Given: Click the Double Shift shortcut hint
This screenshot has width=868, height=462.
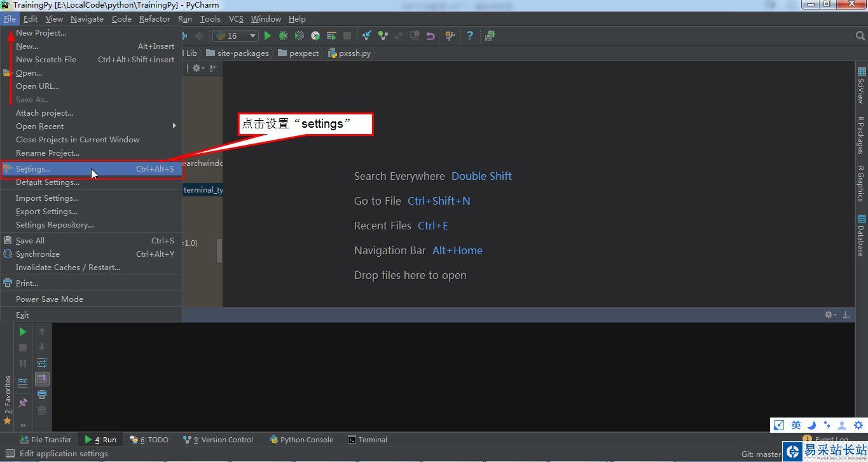Looking at the screenshot, I should pyautogui.click(x=481, y=176).
